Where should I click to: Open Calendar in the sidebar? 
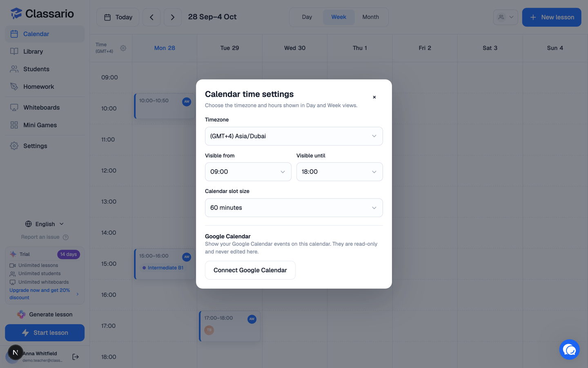pos(45,34)
